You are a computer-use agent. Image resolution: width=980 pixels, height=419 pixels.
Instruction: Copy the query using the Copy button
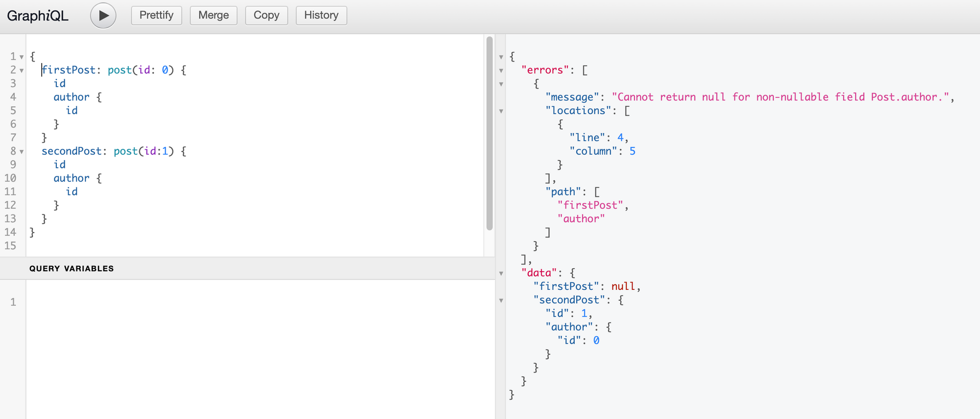[x=266, y=15]
